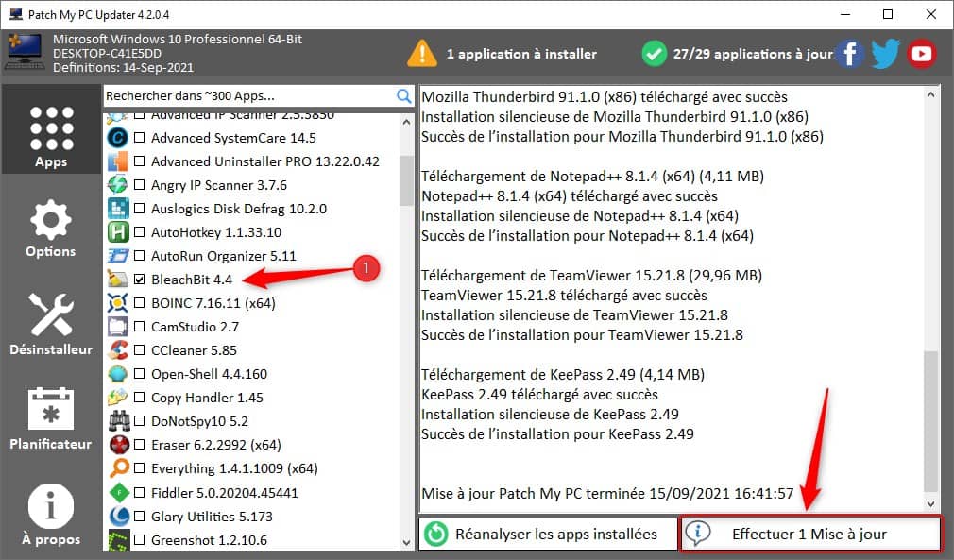Select the Everything 1.4.1.1009 (x64) row text
The width and height of the screenshot is (954, 560).
pyautogui.click(x=234, y=468)
